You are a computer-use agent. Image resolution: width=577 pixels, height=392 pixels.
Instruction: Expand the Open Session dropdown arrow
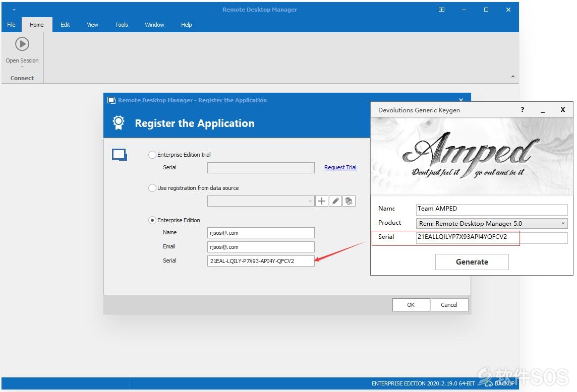(x=22, y=67)
